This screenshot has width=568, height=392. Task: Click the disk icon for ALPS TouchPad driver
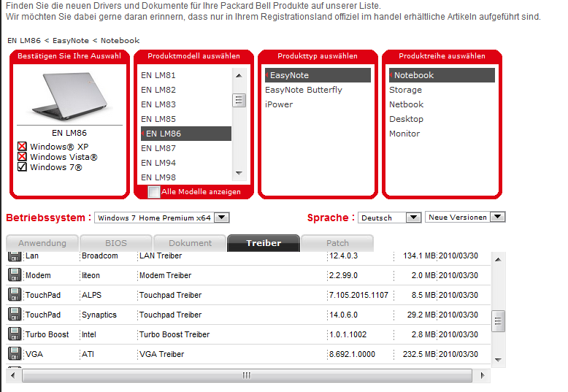point(14,295)
